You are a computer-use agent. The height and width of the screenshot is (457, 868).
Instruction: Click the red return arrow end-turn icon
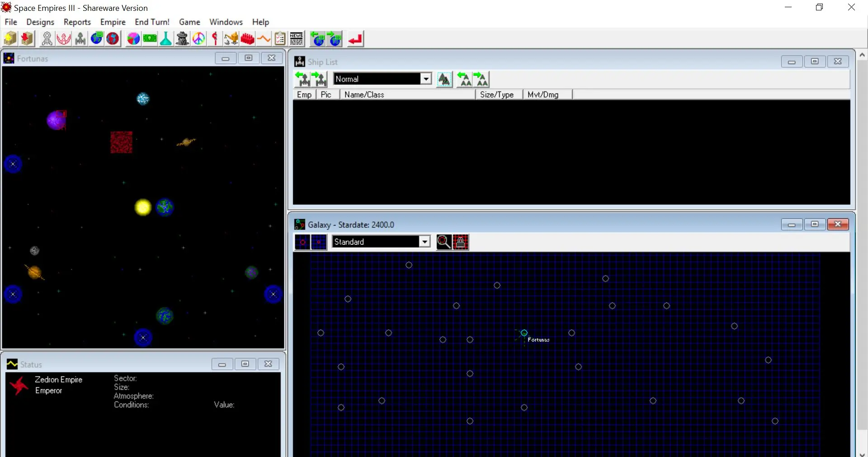tap(356, 39)
